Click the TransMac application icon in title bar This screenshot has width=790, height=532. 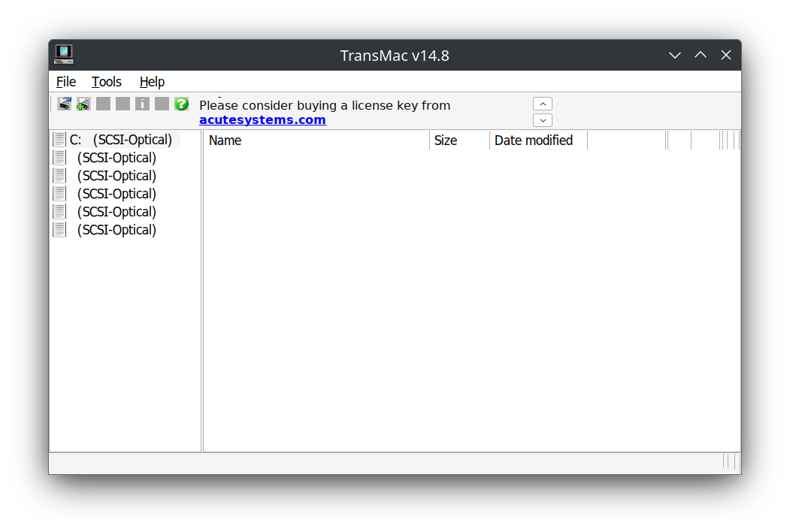click(x=63, y=54)
